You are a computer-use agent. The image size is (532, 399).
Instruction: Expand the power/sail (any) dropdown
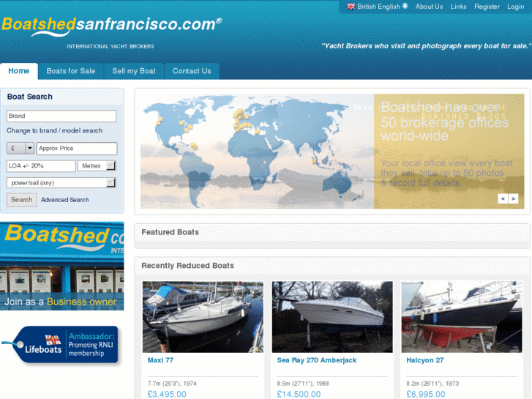(61, 183)
